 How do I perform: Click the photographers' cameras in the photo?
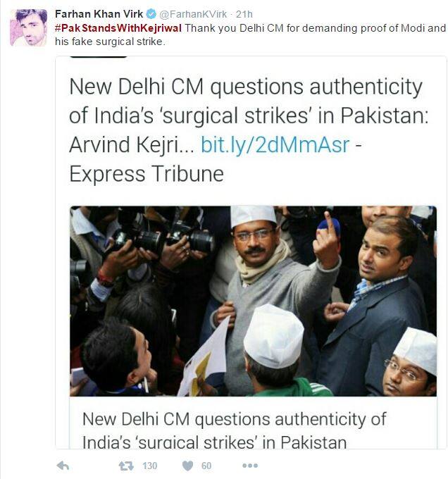pos(165,240)
